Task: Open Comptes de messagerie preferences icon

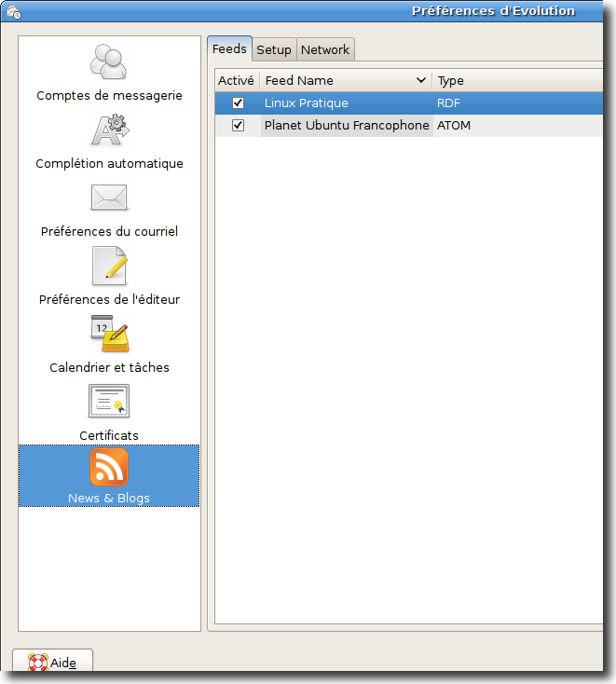Action: pos(109,62)
